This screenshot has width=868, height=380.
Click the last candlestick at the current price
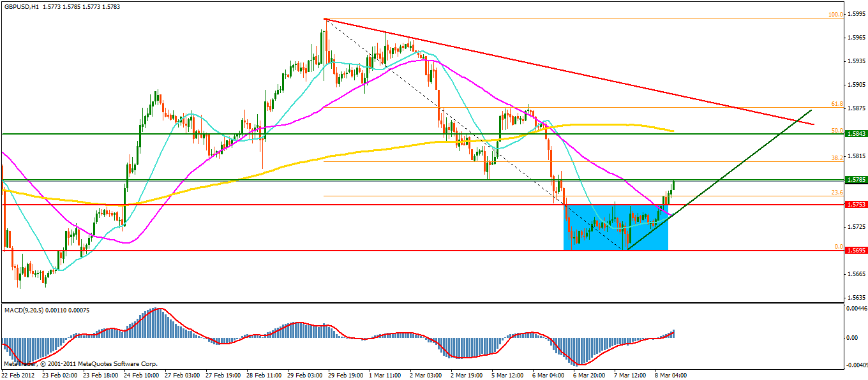tap(673, 185)
